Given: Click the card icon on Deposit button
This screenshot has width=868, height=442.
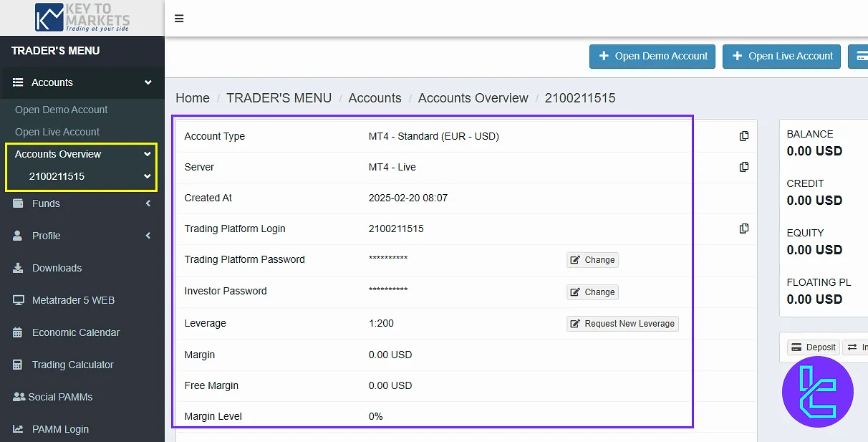Looking at the screenshot, I should pos(796,347).
